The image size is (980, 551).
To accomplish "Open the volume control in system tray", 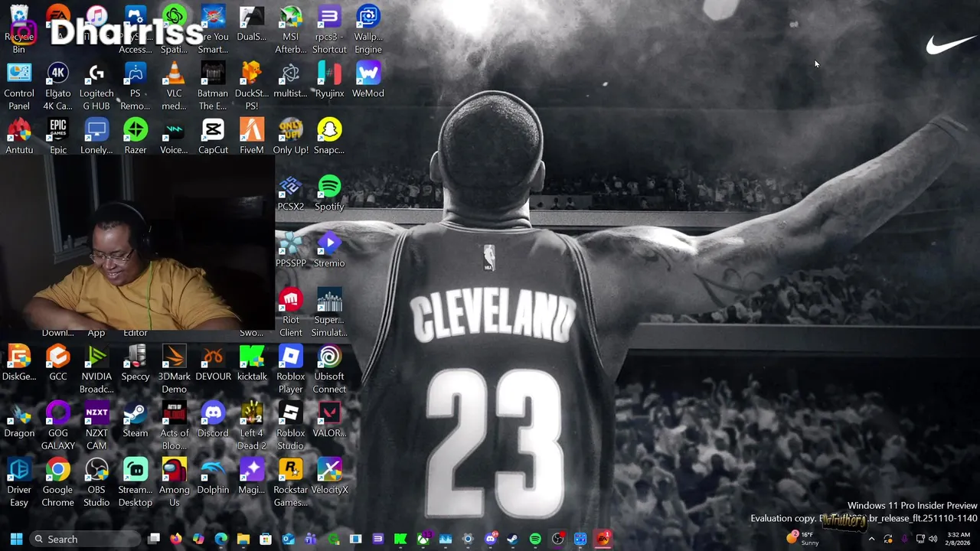I will [x=933, y=539].
